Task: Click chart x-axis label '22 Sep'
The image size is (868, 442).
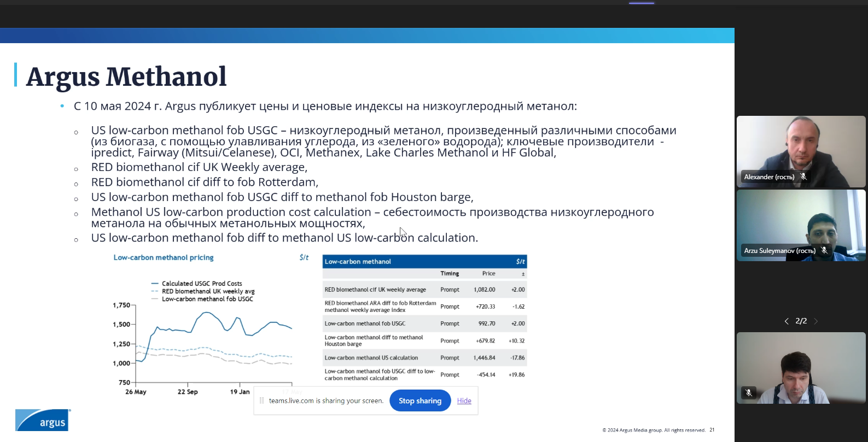Action: 188,392
